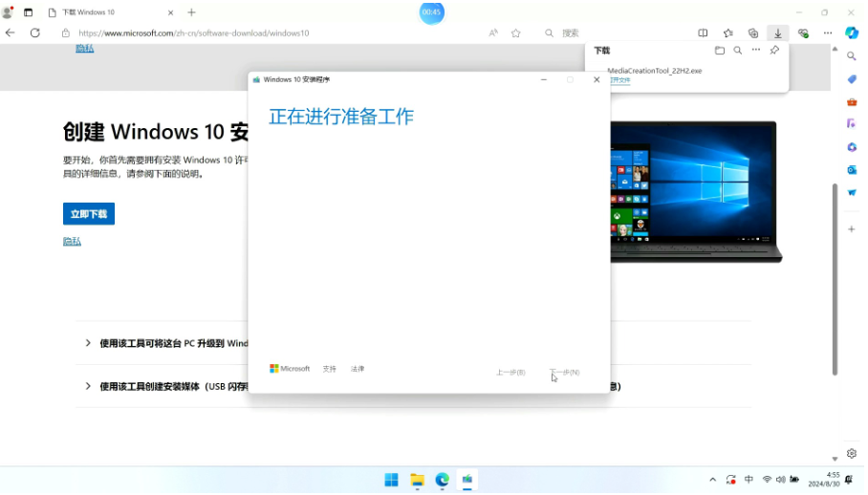The height and width of the screenshot is (495, 868).
Task: Open sidebar tools briefcase icon
Action: tap(852, 102)
